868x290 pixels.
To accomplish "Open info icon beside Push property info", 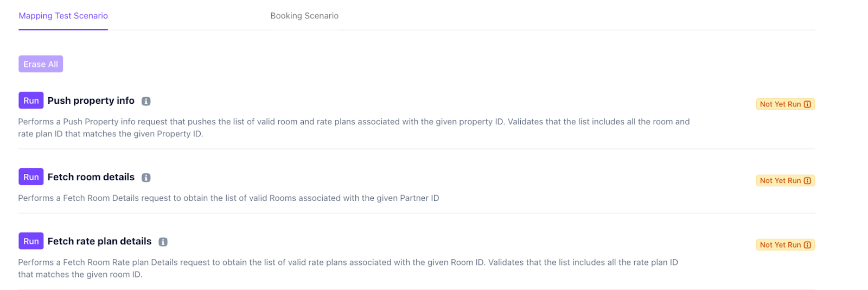I will pos(146,101).
